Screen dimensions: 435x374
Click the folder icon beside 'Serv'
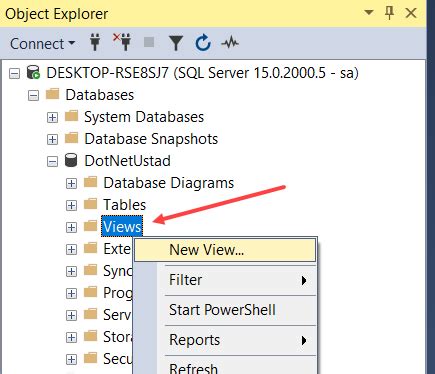(90, 314)
